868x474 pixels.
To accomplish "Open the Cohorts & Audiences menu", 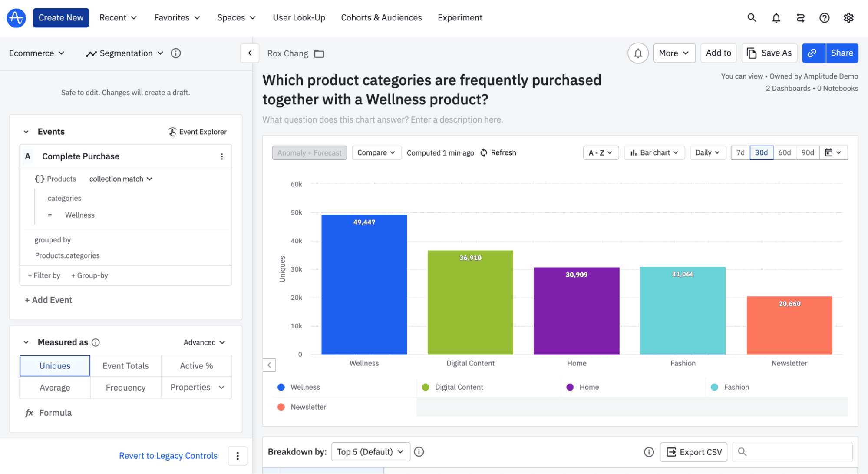I will click(x=381, y=18).
